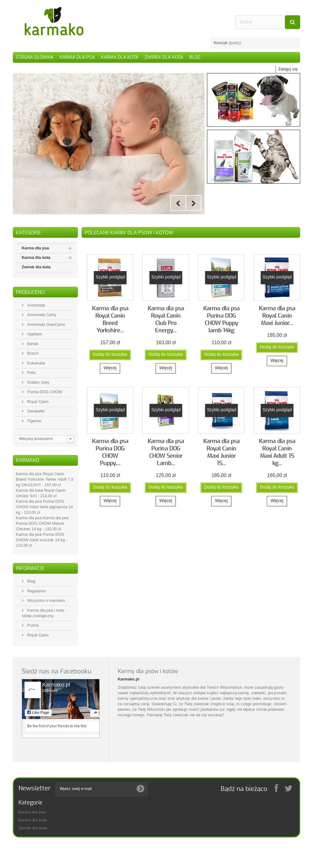This screenshot has width=313, height=868.
Task: Click the karmako logo
Action: 54,22
